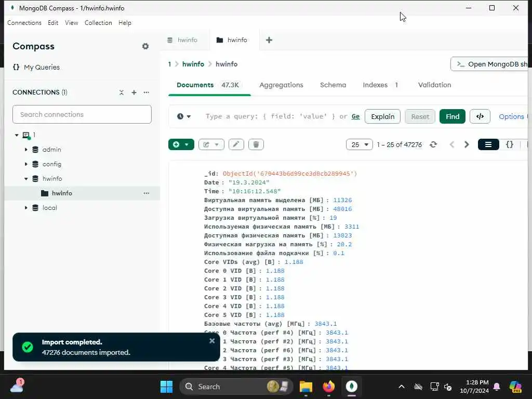This screenshot has height=399, width=532.
Task: Open Firefox from taskbar
Action: pyautogui.click(x=328, y=387)
